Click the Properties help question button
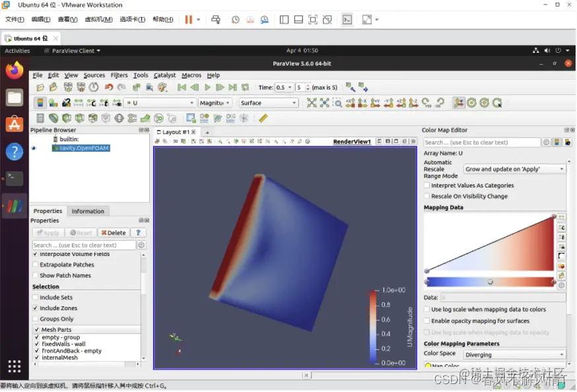577x392 pixels. point(139,233)
